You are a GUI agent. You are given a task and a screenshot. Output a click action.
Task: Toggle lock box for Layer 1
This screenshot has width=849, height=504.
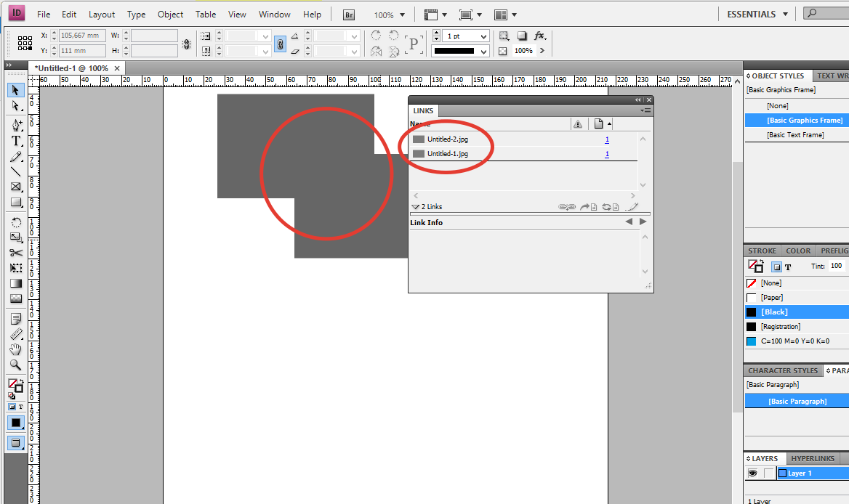[769, 473]
